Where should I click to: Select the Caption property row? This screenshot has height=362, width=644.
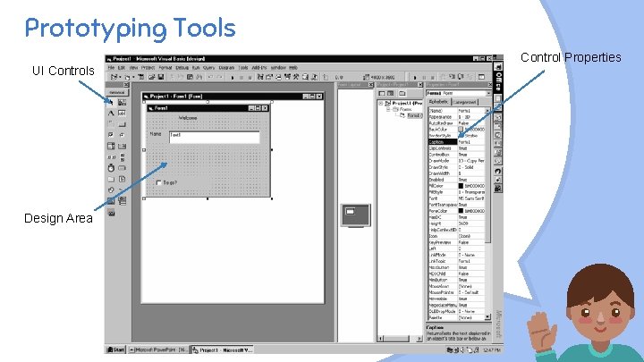click(456, 142)
